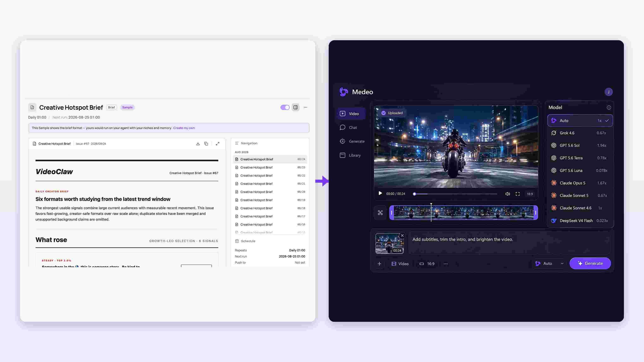
Task: Open the attached 00:24 video thumbnail
Action: coord(390,244)
